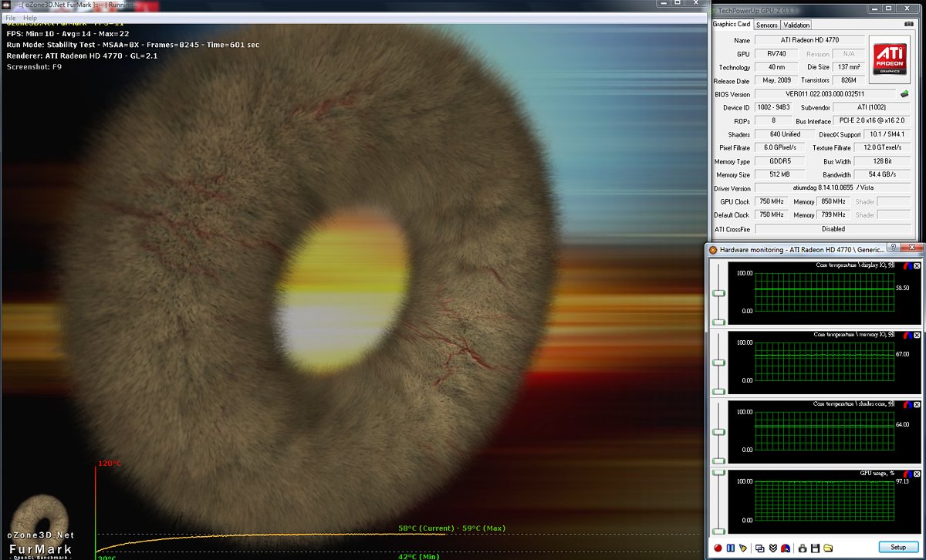
Task: Open the Validation tab in GPU-Z
Action: 796,25
